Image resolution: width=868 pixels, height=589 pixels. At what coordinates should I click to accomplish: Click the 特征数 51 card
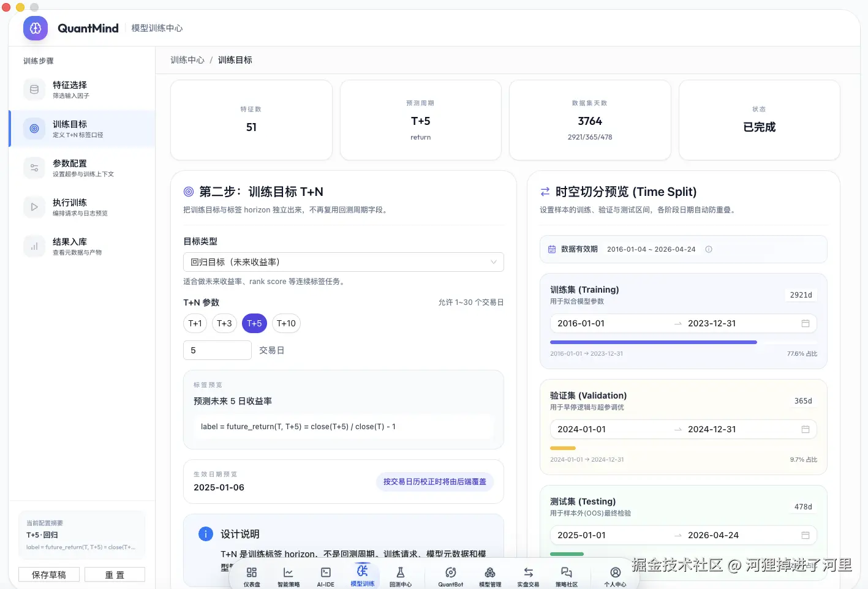pyautogui.click(x=251, y=120)
